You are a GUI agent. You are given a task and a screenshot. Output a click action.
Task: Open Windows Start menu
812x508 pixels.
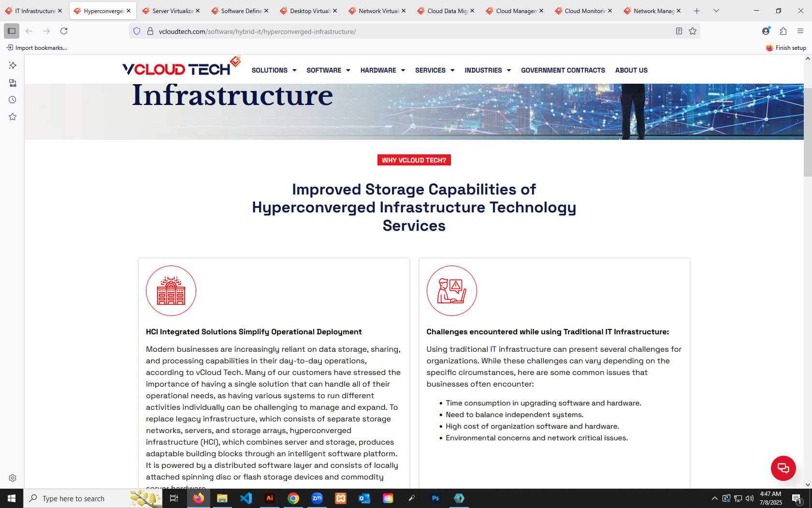tap(12, 498)
